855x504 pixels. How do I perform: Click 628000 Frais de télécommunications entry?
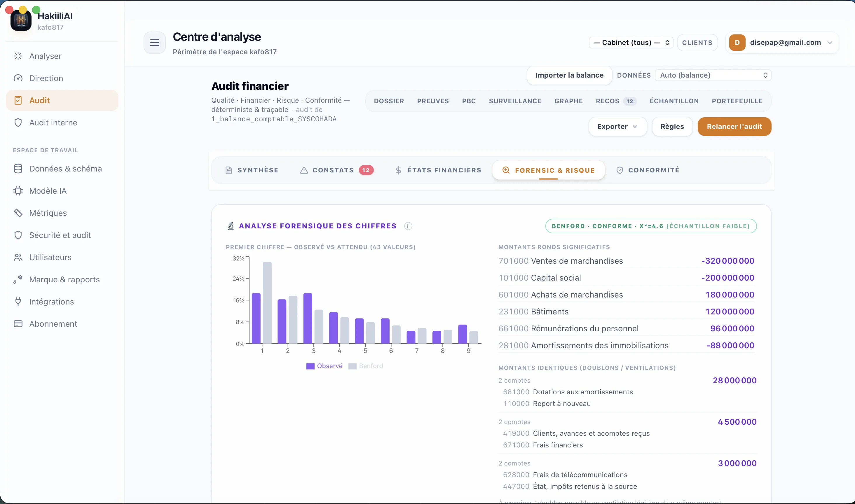tap(565, 475)
